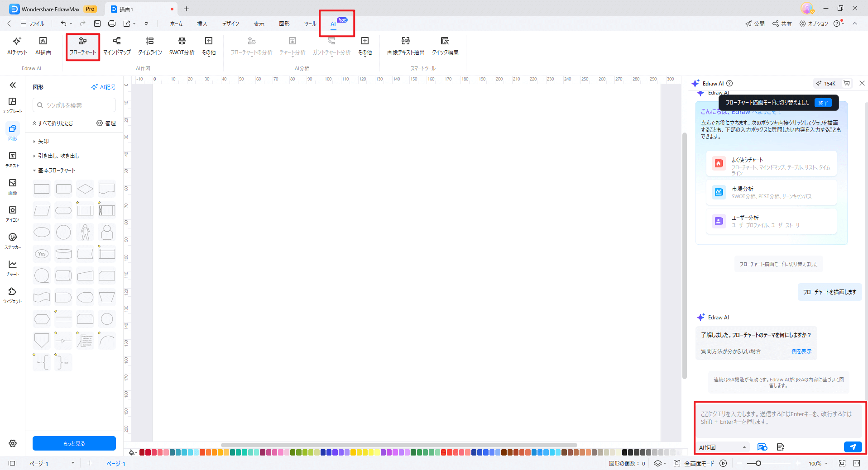The height and width of the screenshot is (470, 868).
Task: Click AI記号 link in shapes panel
Action: (x=103, y=87)
